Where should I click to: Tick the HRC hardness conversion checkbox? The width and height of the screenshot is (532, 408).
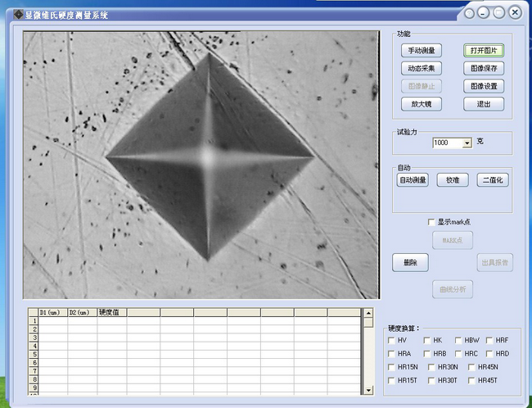(457, 353)
